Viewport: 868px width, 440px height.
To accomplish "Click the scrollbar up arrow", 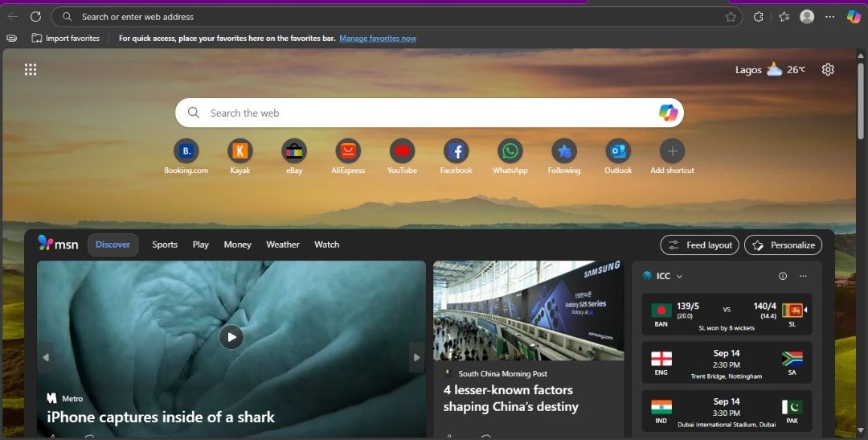I will (861, 56).
